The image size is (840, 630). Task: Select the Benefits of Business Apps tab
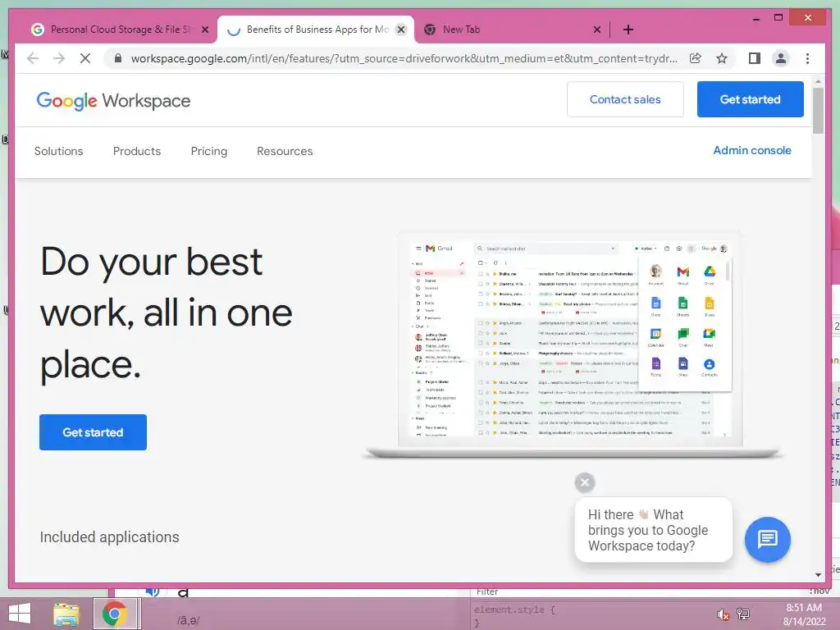click(x=316, y=30)
